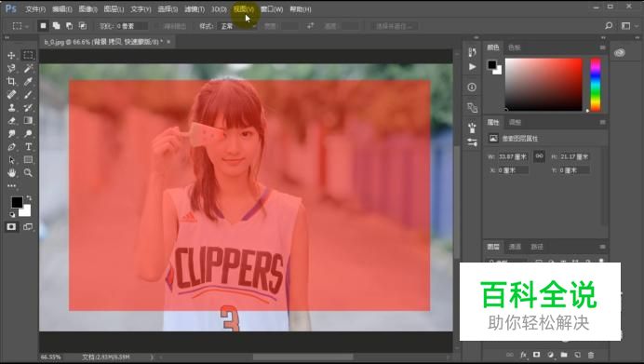Image resolution: width=644 pixels, height=364 pixels.
Task: Select the Eraser tool
Action: point(11,121)
